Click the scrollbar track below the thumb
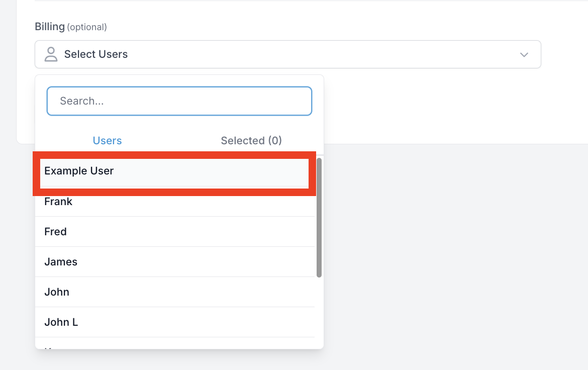 (x=319, y=312)
